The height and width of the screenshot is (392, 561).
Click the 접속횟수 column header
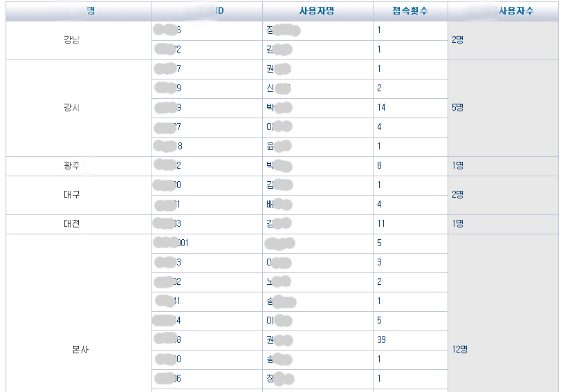coord(410,11)
